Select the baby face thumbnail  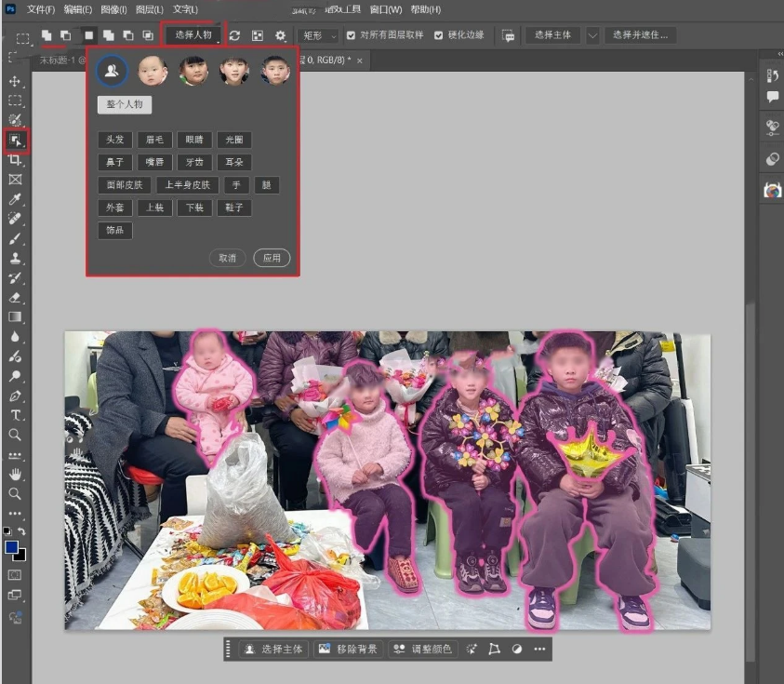click(x=153, y=71)
